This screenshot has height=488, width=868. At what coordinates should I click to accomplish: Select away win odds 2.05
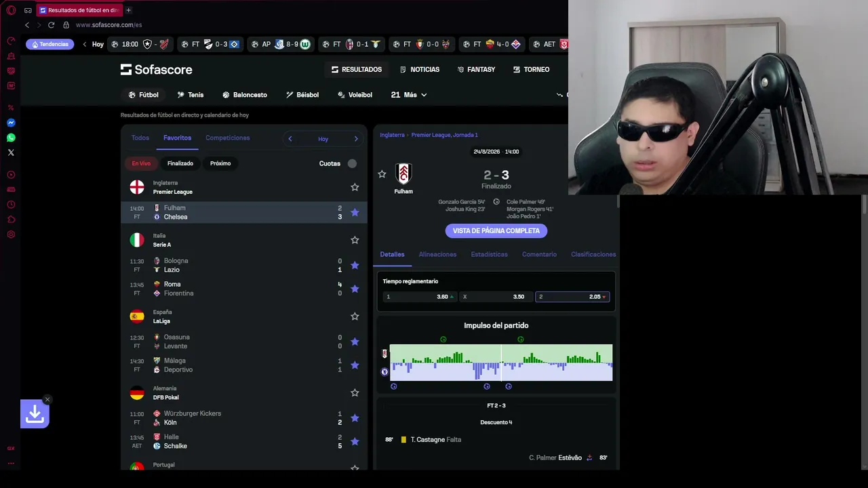point(572,297)
